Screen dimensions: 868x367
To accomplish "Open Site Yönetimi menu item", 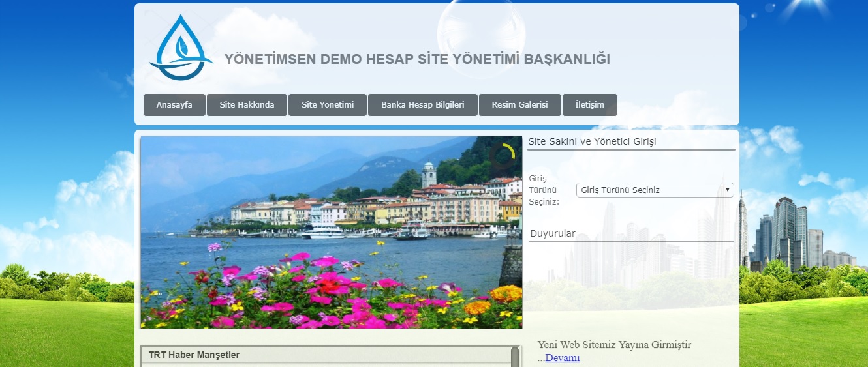I will (x=328, y=105).
